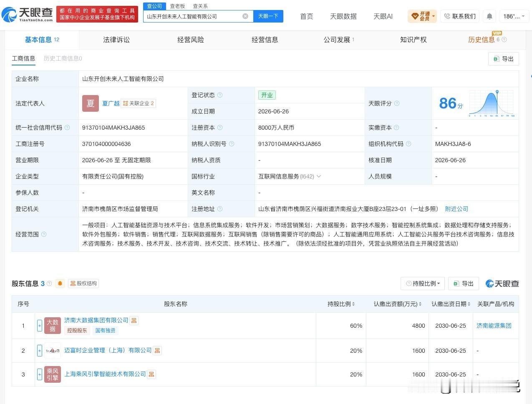Show the help icon next to 经营范围
Viewport: 532px width, 404px height.
coord(44,234)
